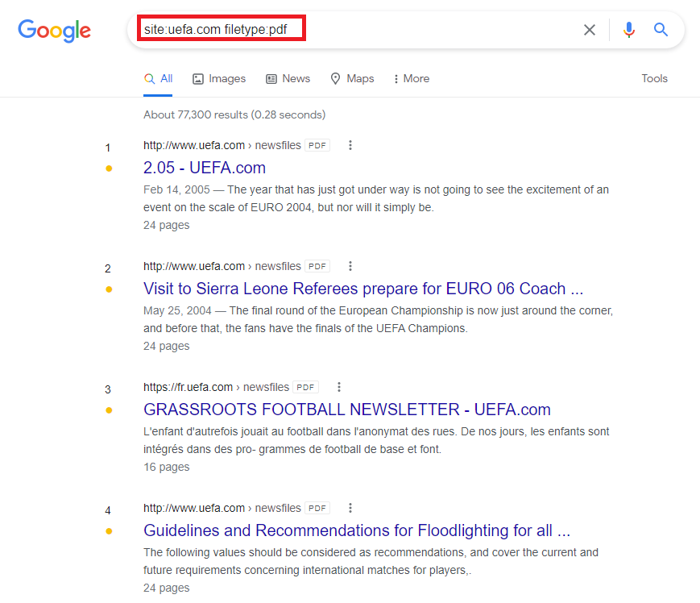The image size is (700, 603).
Task: Open Maps for this query
Action: point(351,78)
